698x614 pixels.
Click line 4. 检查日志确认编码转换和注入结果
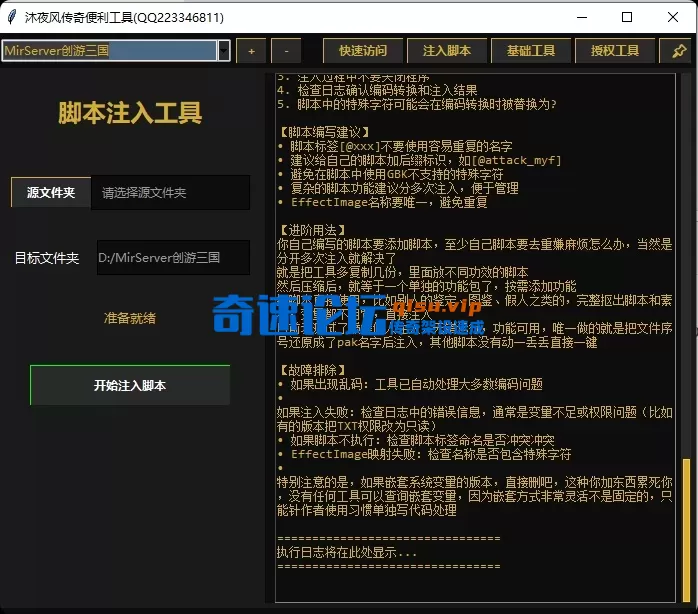377,90
